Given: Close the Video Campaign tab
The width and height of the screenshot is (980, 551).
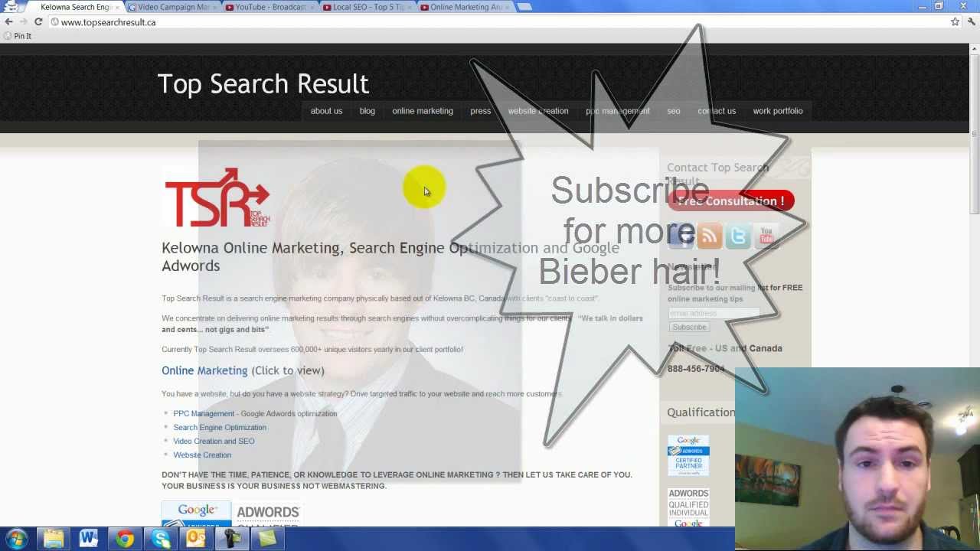Looking at the screenshot, I should point(214,7).
